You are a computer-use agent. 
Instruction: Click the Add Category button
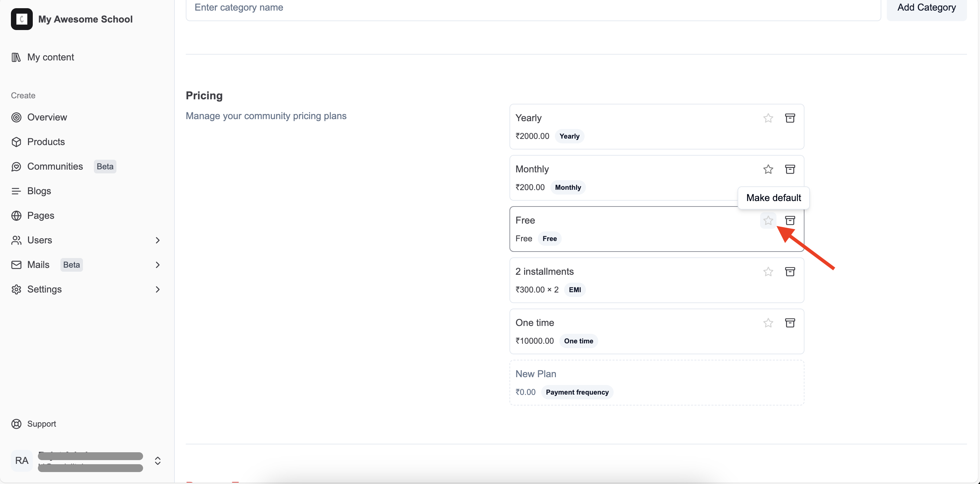click(926, 8)
